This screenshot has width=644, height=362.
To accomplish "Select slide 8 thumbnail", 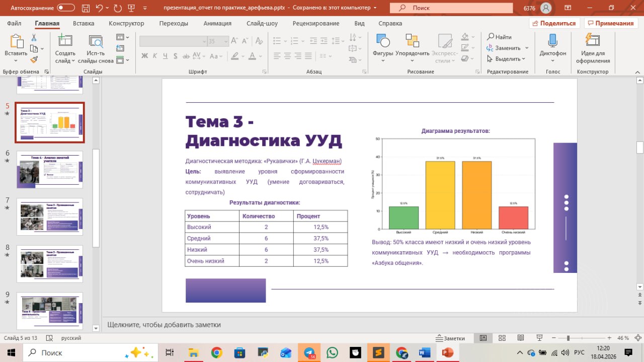I will (50, 264).
